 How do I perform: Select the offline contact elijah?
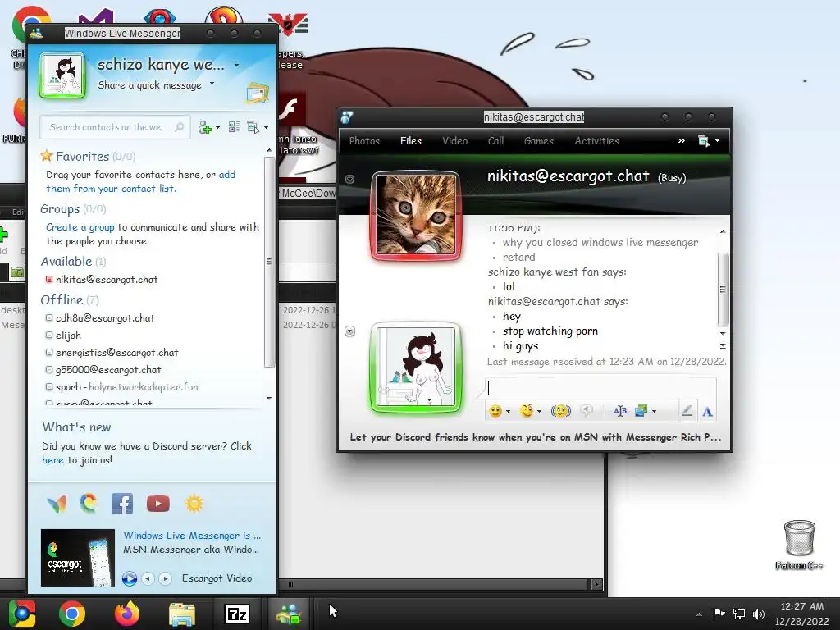tap(63, 336)
